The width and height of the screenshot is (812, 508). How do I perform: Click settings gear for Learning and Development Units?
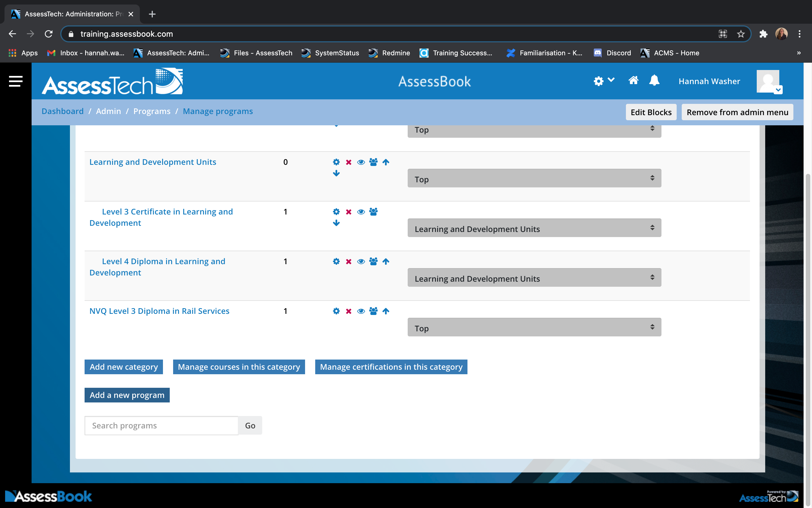[x=336, y=162]
